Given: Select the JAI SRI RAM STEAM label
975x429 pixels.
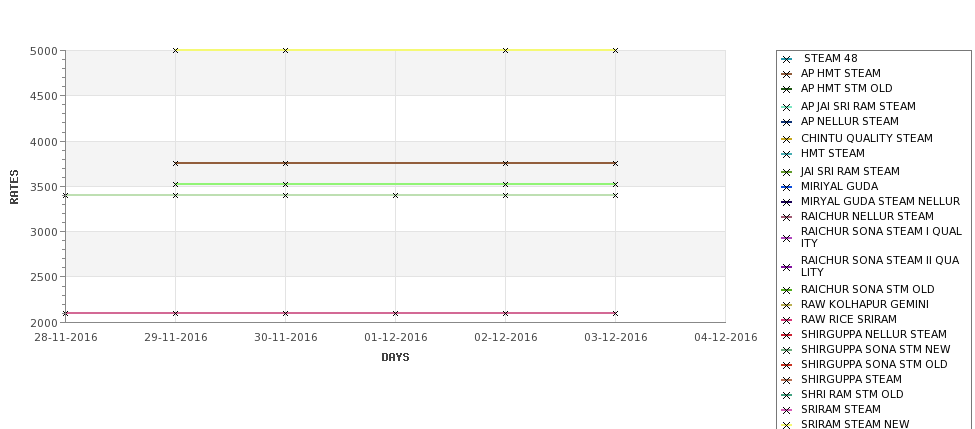Looking at the screenshot, I should 850,171.
